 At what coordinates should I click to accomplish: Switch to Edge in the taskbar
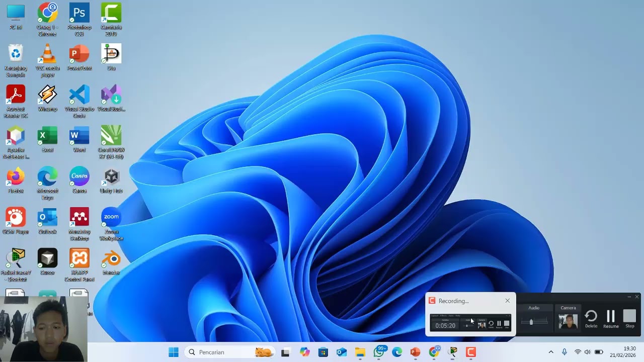pyautogui.click(x=397, y=352)
